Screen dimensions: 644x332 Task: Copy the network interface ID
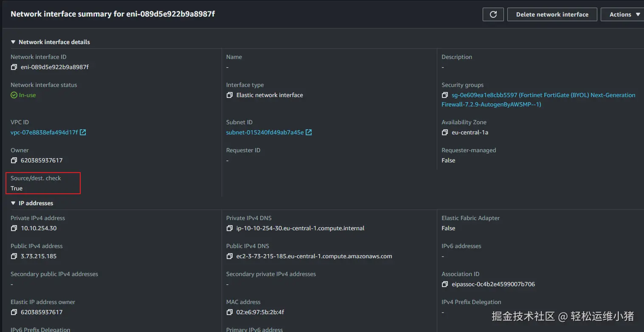coord(14,67)
